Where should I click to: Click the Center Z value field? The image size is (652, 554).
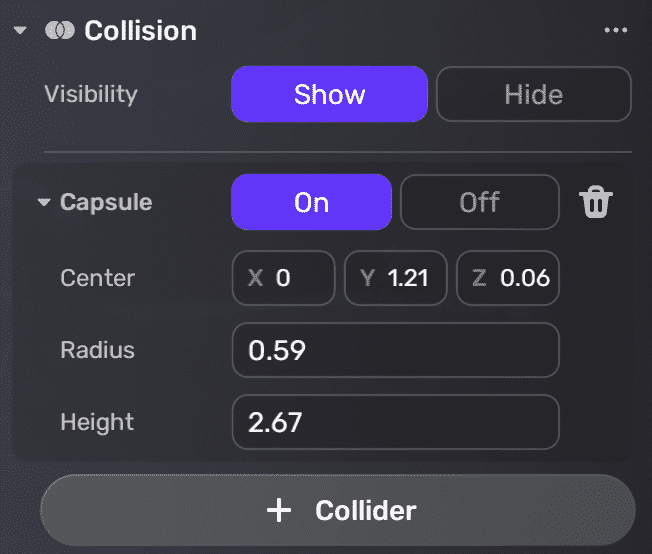[x=508, y=278]
